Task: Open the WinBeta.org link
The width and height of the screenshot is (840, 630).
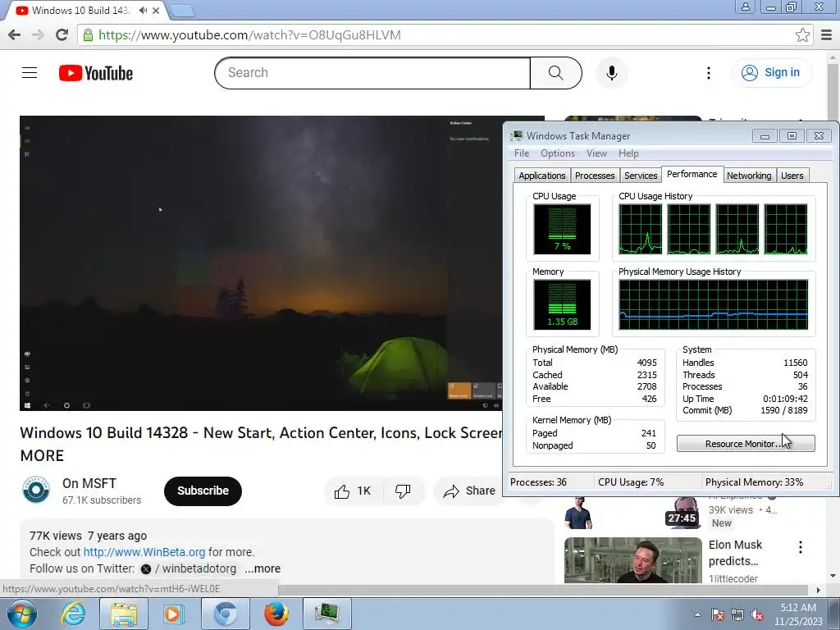Action: (144, 552)
